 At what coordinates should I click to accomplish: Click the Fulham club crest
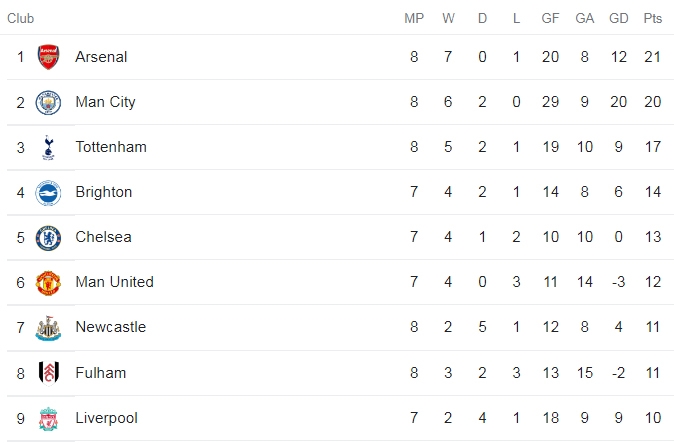point(48,372)
